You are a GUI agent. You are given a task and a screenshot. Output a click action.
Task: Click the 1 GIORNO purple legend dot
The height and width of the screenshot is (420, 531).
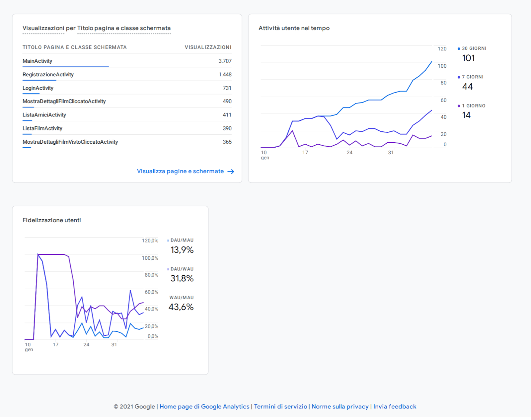point(459,106)
